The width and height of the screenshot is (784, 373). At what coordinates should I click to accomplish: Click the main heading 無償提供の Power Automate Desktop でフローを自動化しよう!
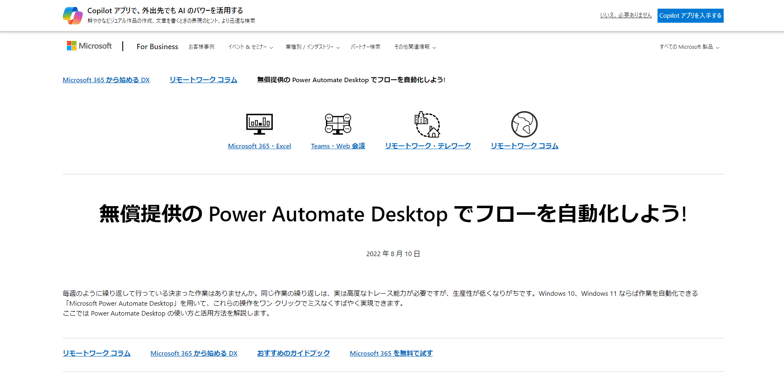pyautogui.click(x=393, y=215)
